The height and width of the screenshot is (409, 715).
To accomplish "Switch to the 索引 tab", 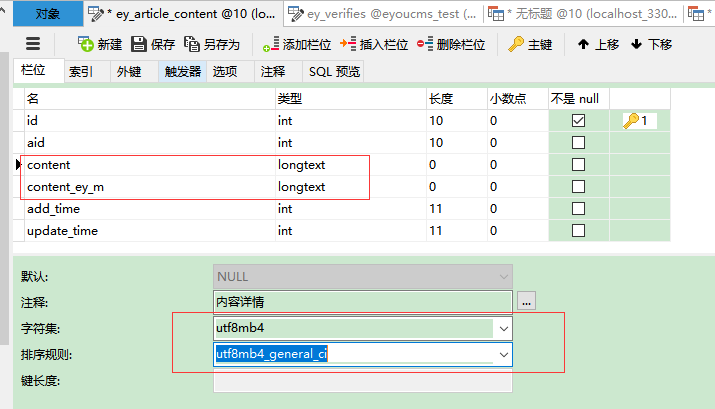I will tap(81, 72).
